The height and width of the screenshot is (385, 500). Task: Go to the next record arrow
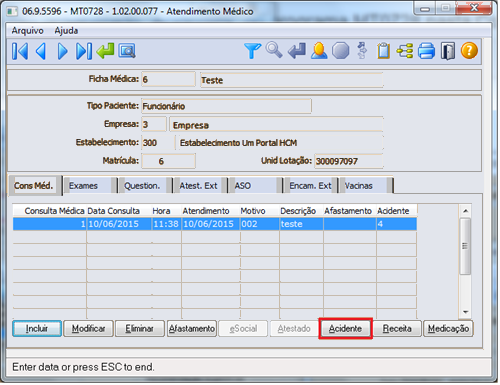click(x=62, y=51)
